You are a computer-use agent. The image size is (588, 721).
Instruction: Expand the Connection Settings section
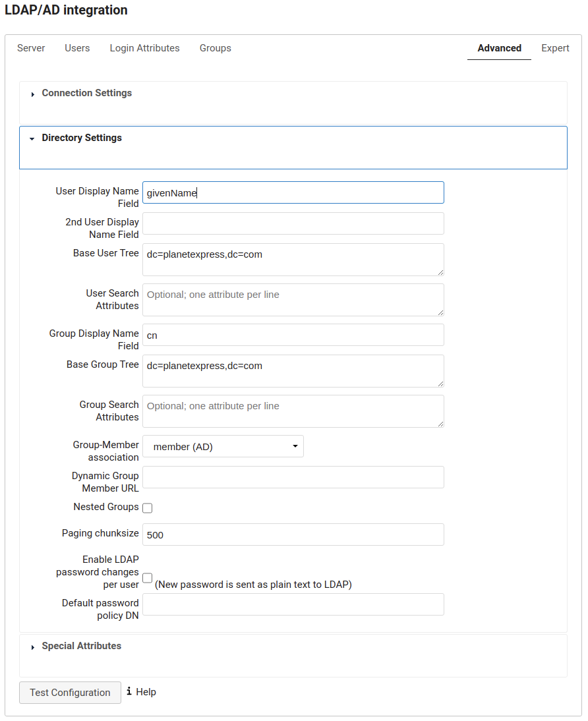[x=86, y=93]
